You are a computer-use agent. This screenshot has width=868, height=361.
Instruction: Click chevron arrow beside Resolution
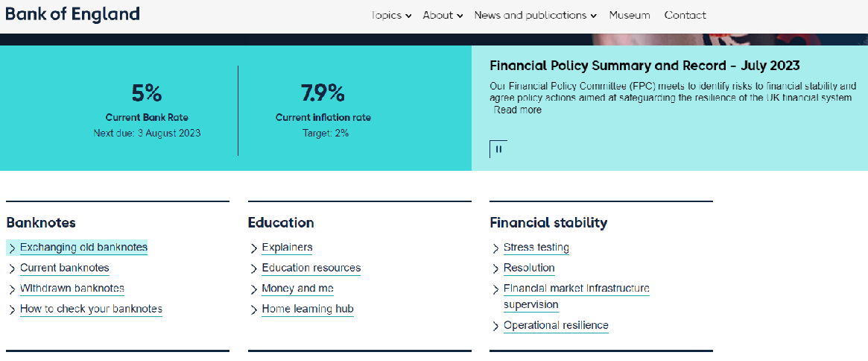point(496,269)
